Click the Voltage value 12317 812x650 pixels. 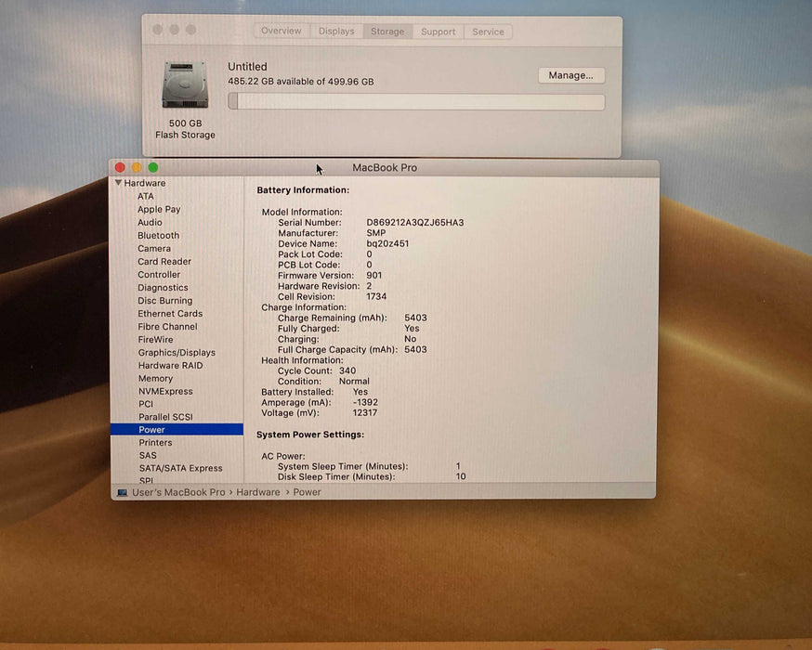tap(364, 413)
